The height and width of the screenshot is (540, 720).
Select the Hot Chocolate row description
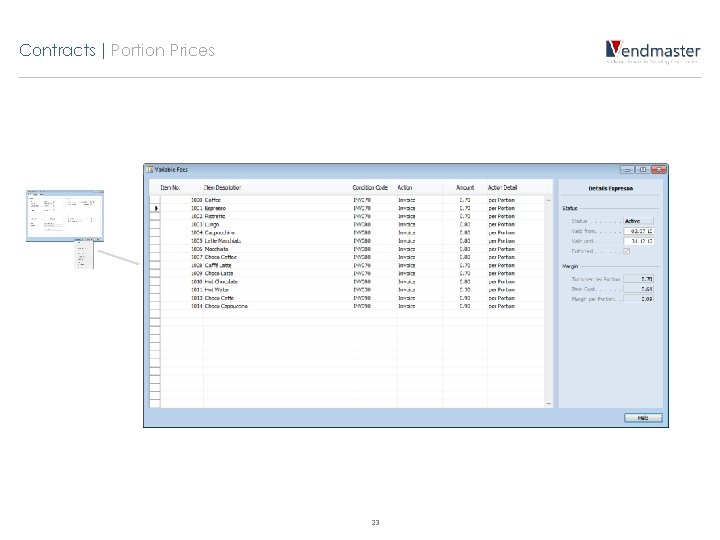click(x=221, y=281)
